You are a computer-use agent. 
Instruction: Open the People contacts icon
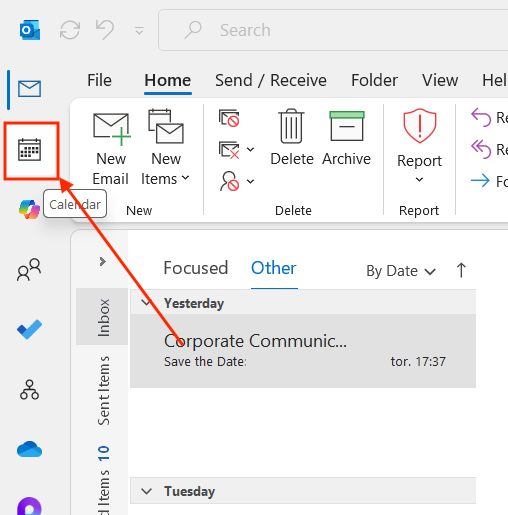[29, 269]
